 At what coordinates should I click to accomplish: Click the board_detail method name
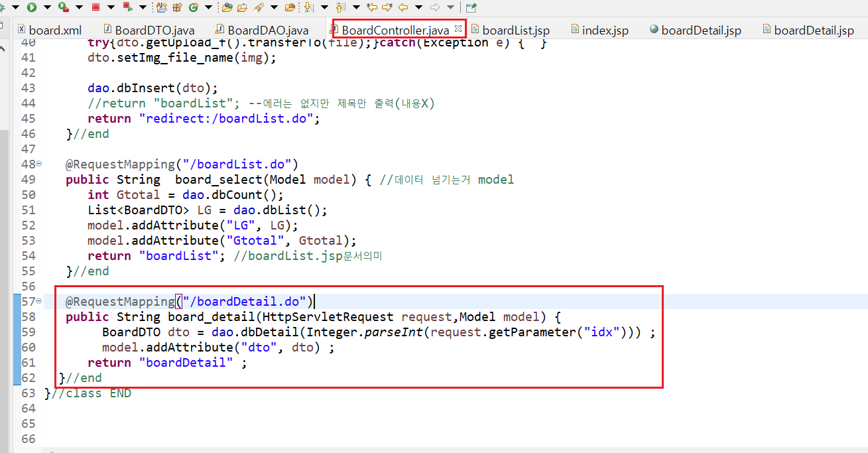point(212,317)
